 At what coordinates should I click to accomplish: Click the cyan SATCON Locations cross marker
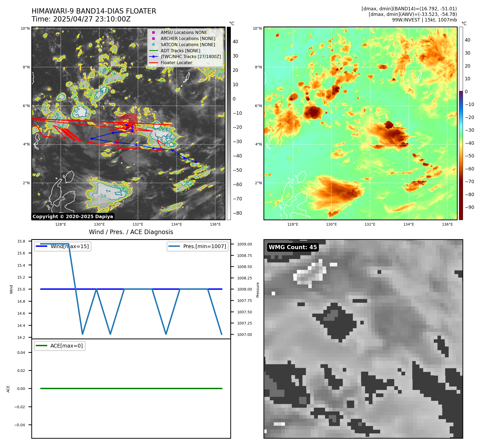coord(153,45)
